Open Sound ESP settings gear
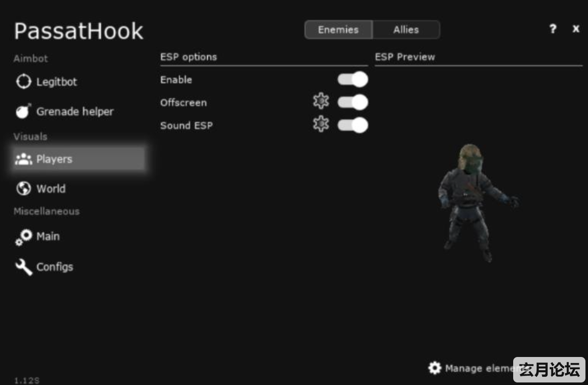 point(321,124)
